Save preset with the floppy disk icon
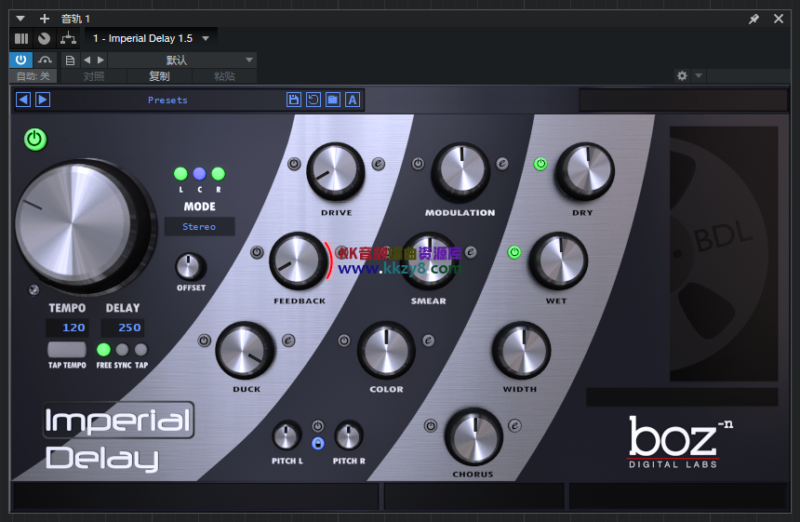Viewport: 800px width, 522px height. [294, 100]
